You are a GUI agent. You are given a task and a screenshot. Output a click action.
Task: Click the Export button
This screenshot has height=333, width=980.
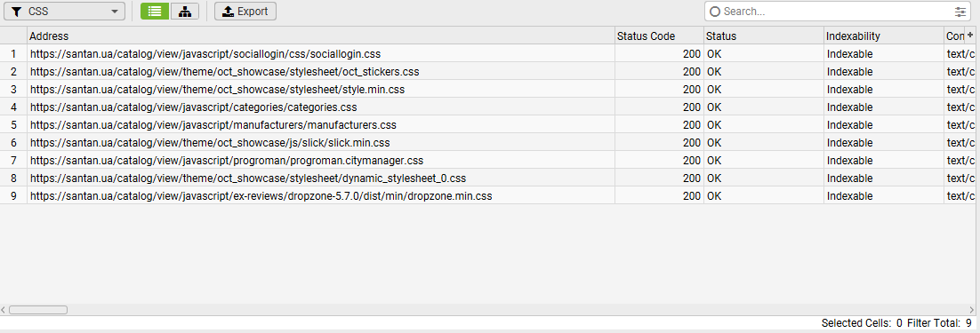pyautogui.click(x=245, y=12)
